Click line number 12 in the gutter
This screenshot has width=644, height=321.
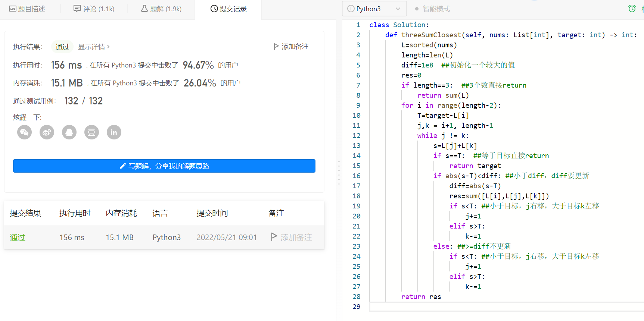pyautogui.click(x=357, y=136)
